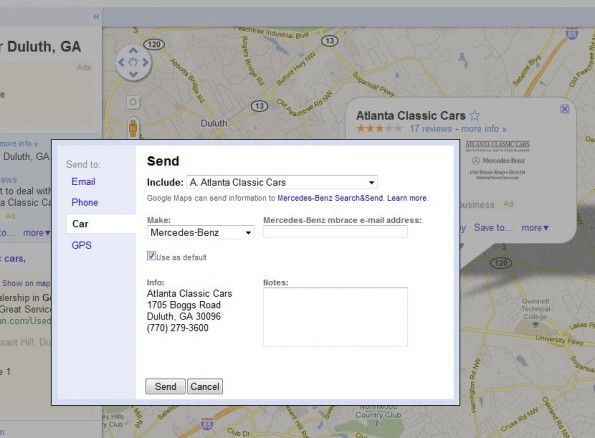Click the Cancel button
Viewport: 595px width, 438px height.
coord(205,386)
